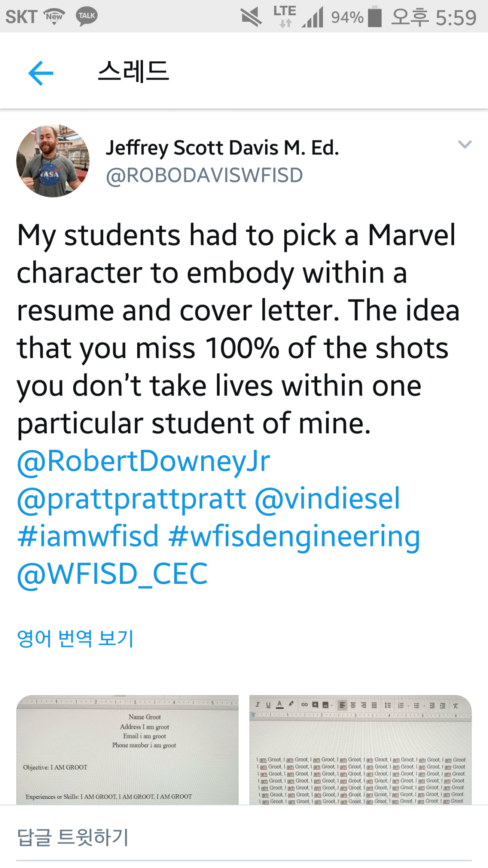Tap the Jeffrey Scott Davis M. Ed. name
488x868 pixels.
222,148
